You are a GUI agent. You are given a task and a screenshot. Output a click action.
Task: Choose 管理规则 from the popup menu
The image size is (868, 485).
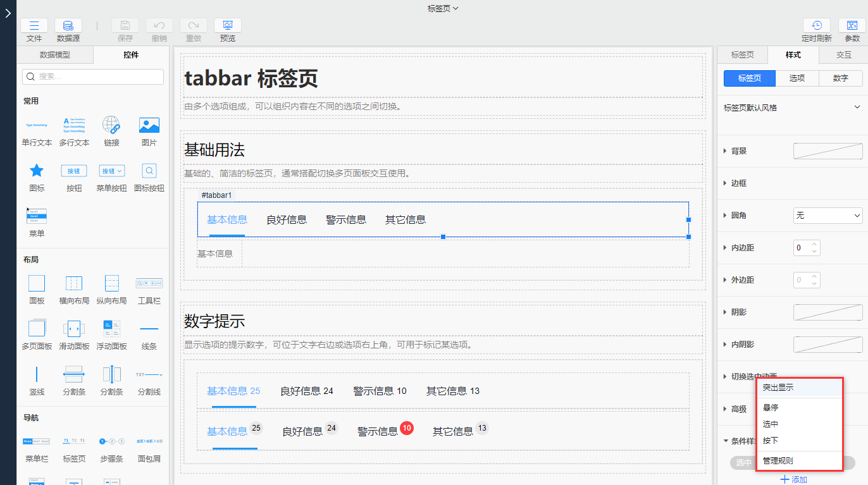pyautogui.click(x=778, y=461)
